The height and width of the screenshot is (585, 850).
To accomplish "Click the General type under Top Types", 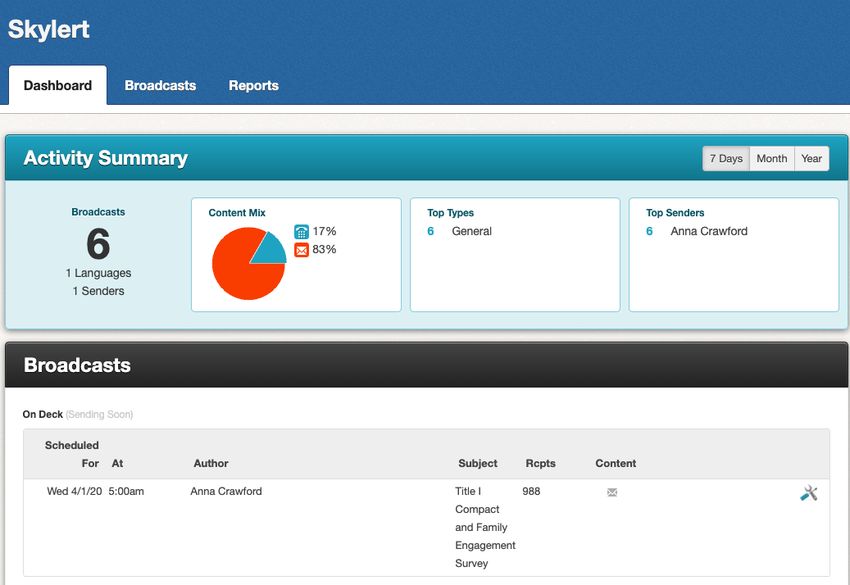I will coord(472,231).
